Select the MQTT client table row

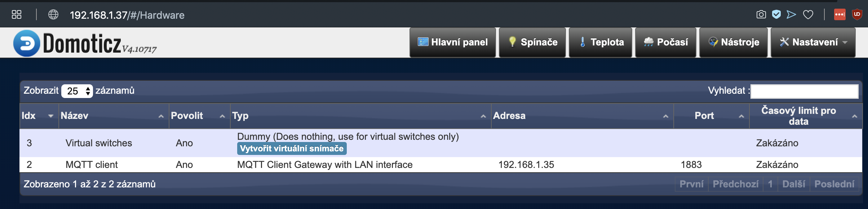pos(92,165)
